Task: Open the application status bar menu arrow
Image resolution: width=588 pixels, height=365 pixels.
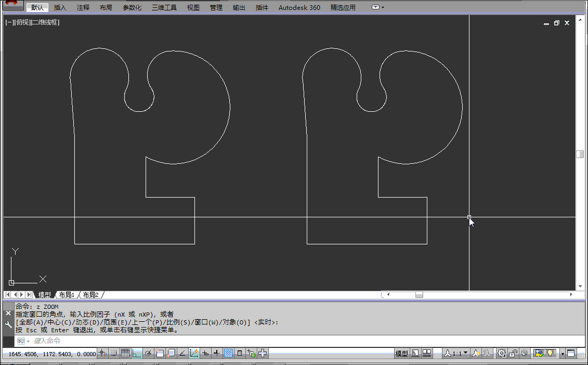Action: pyautogui.click(x=563, y=354)
